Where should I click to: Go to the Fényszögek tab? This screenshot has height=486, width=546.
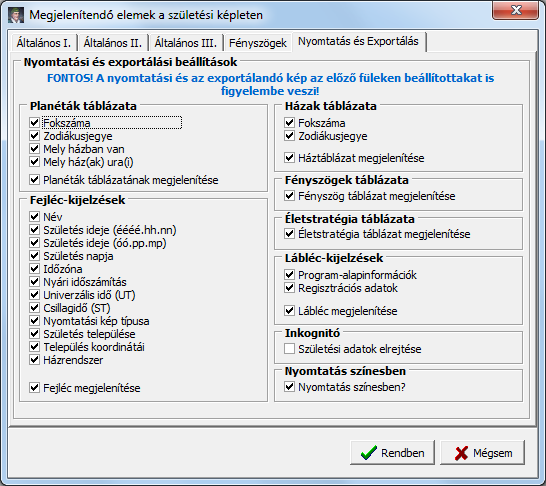(258, 43)
